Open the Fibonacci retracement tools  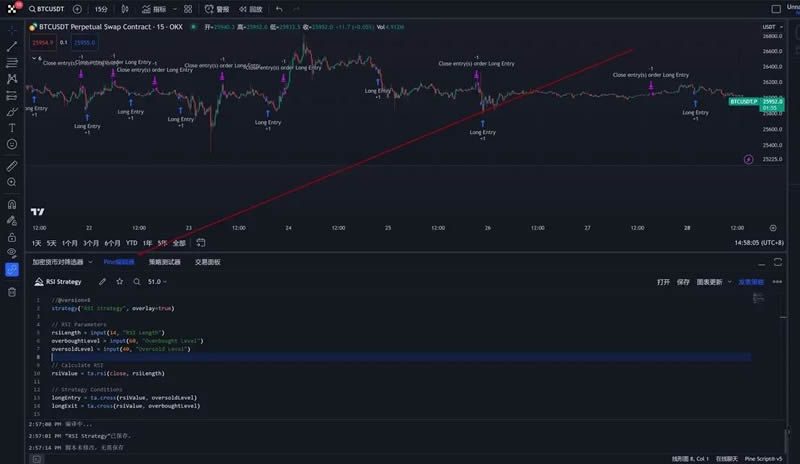pyautogui.click(x=12, y=62)
